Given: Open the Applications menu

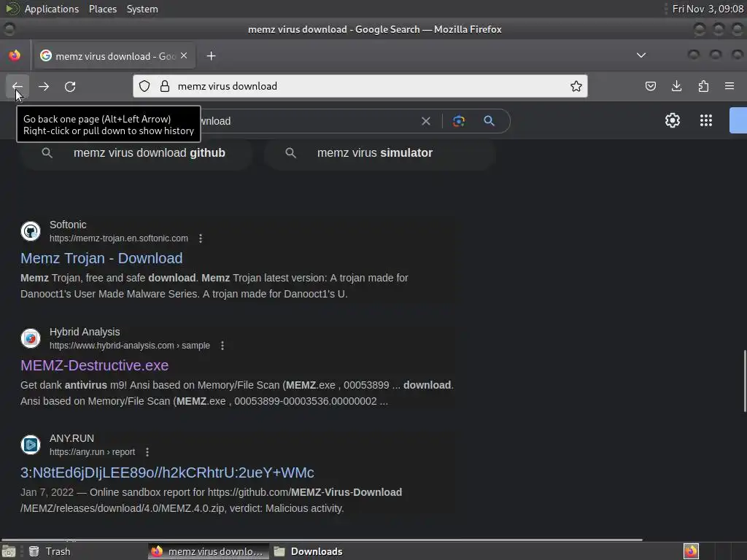Looking at the screenshot, I should (x=52, y=9).
